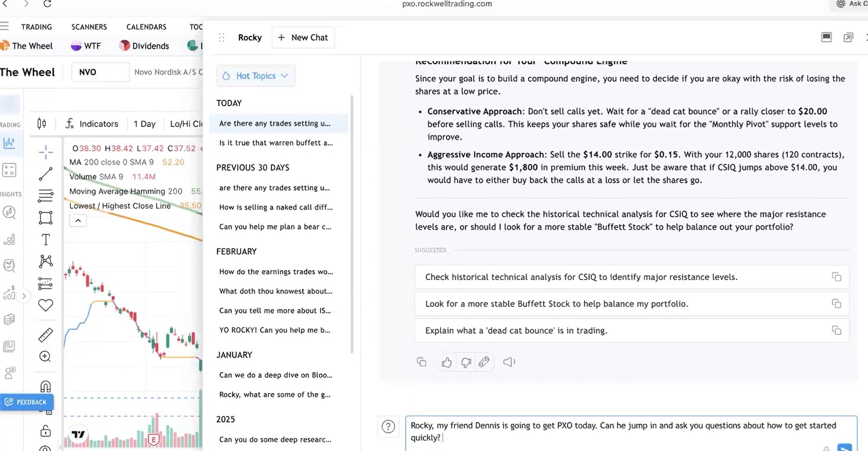
Task: Click the earnings E marker on chart
Action: (154, 439)
